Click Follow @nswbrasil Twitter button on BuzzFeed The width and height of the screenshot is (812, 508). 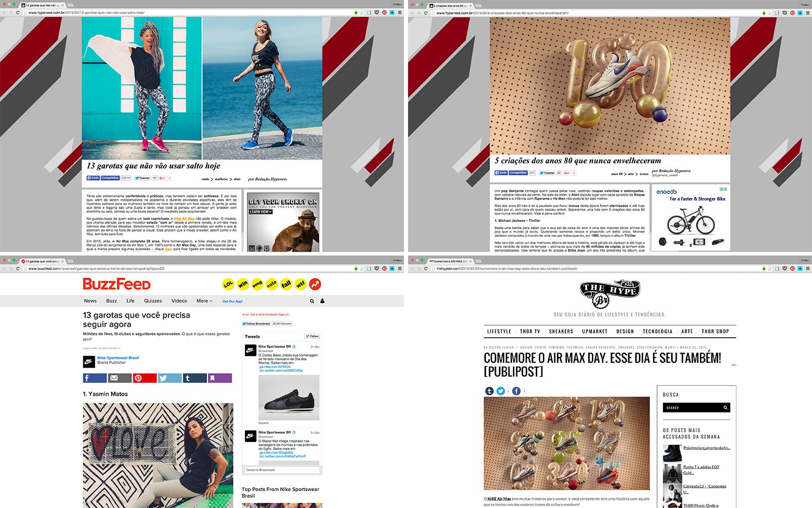pos(257,324)
